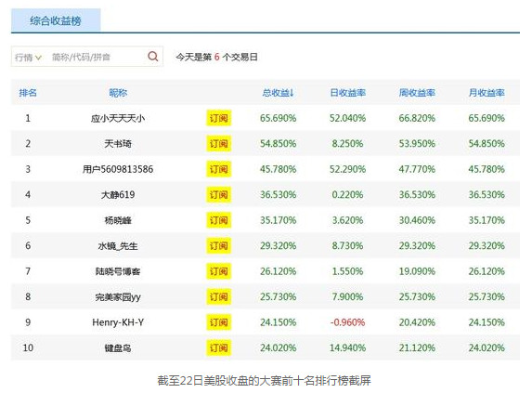Viewport: 532px width, 393px height.
Task: Click the search magnifier icon
Action: point(153,57)
